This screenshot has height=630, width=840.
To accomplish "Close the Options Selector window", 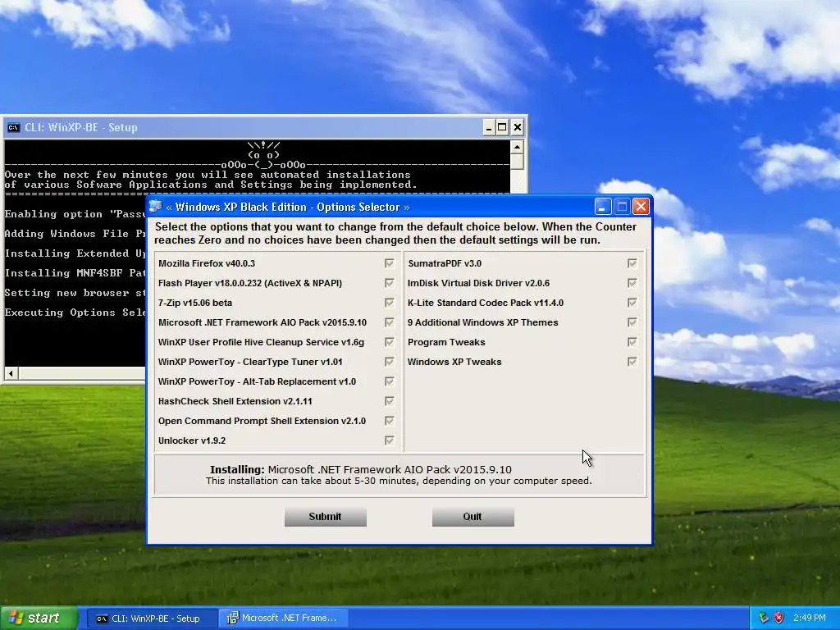I will point(641,206).
